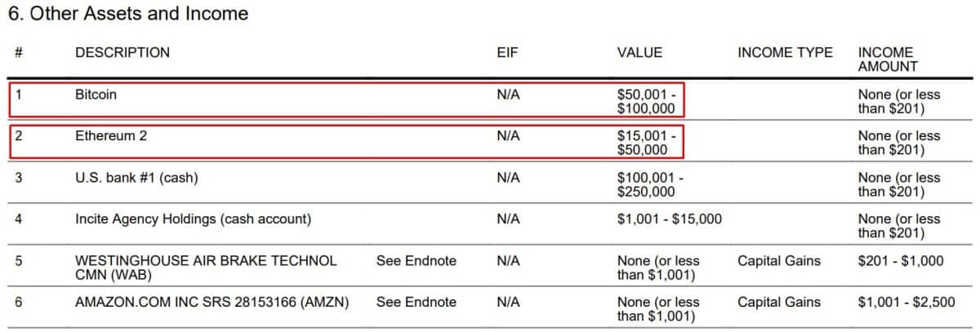
Task: Click the $201 - $1,000 income amount
Action: pos(901,261)
